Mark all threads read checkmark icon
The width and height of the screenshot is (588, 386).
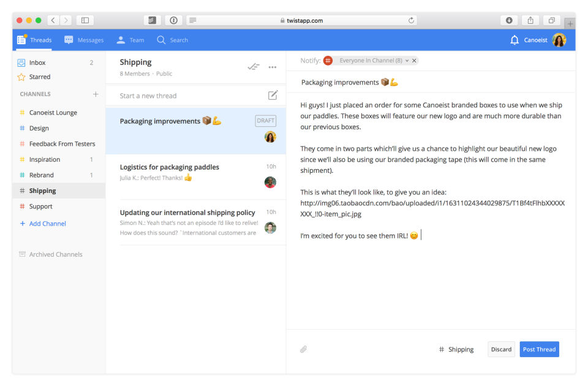click(254, 67)
